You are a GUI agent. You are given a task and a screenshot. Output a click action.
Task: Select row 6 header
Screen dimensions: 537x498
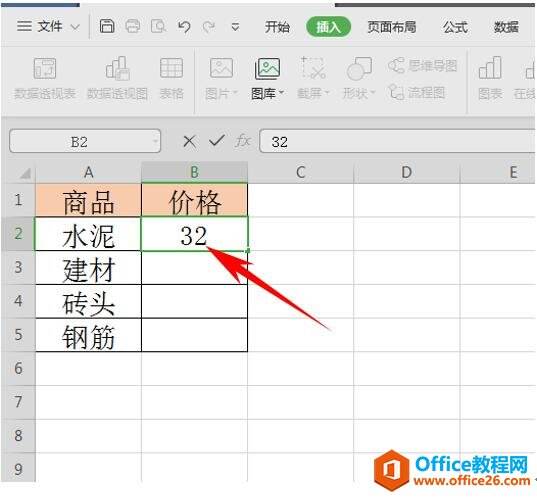tap(18, 369)
